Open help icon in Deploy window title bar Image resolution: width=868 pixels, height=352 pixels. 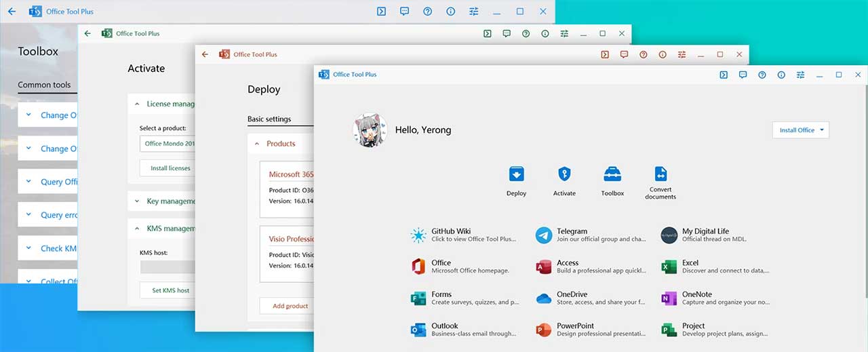click(x=643, y=54)
